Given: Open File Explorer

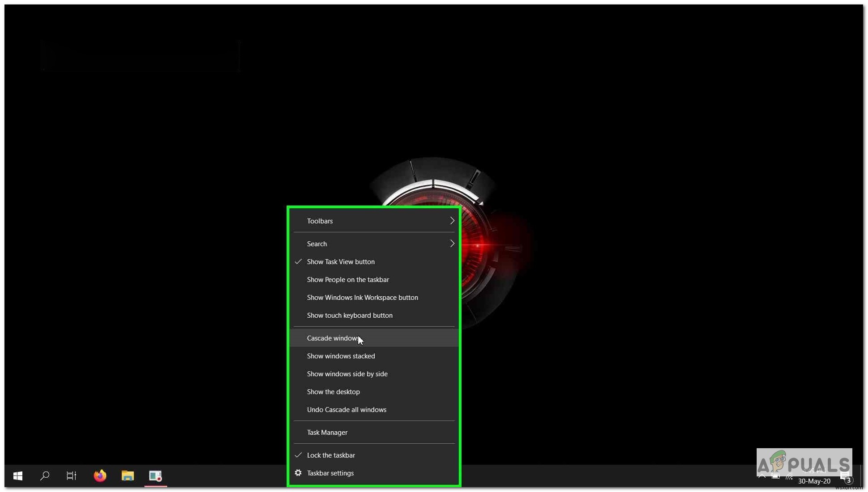Looking at the screenshot, I should point(127,475).
